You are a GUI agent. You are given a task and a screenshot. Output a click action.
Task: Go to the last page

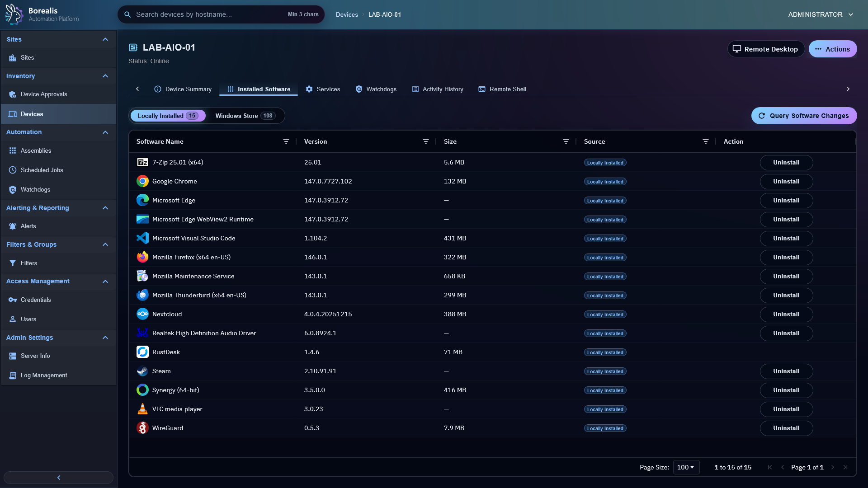click(x=845, y=467)
